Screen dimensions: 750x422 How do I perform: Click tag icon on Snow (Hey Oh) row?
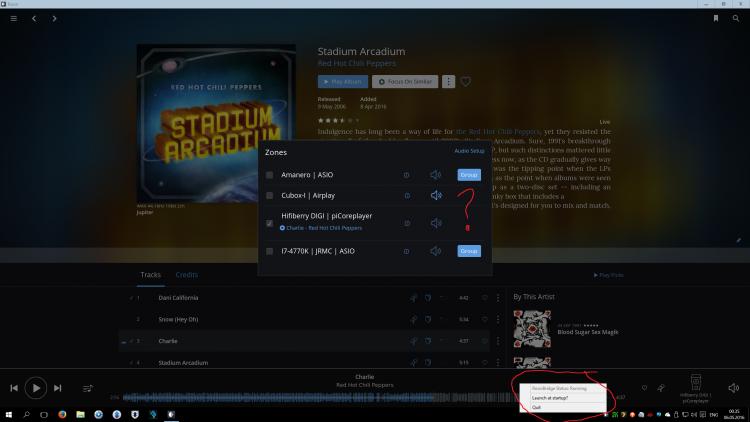[428, 319]
